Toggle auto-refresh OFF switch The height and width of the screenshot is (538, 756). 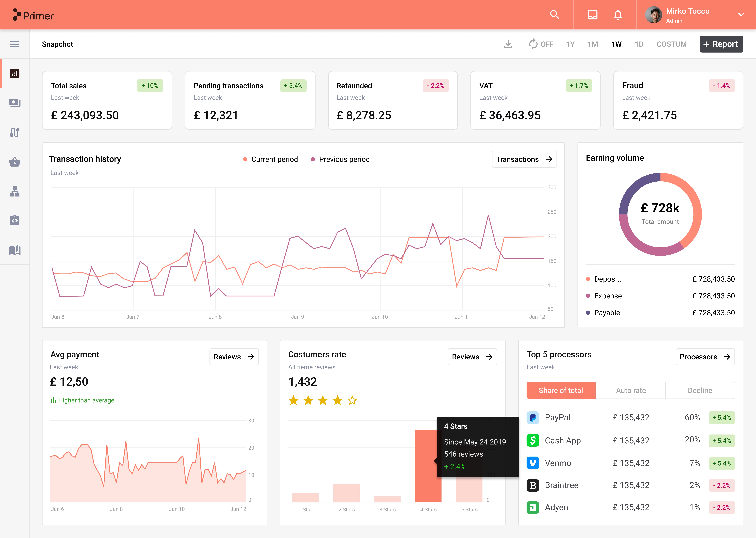pos(541,44)
